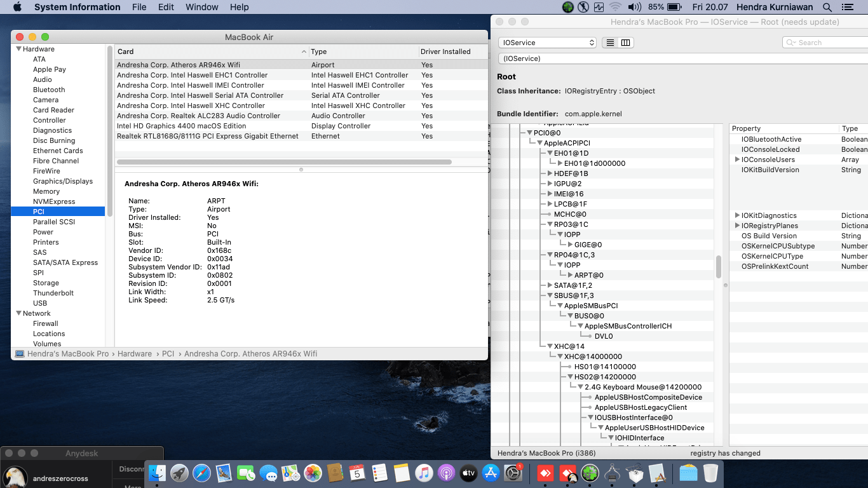The height and width of the screenshot is (488, 868).
Task: Open the Apple menu
Action: point(17,7)
